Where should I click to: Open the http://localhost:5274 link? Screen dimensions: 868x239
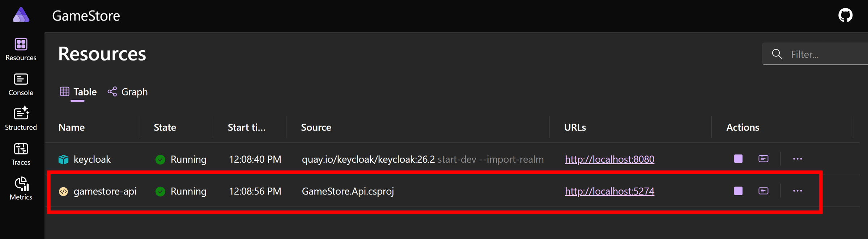609,191
